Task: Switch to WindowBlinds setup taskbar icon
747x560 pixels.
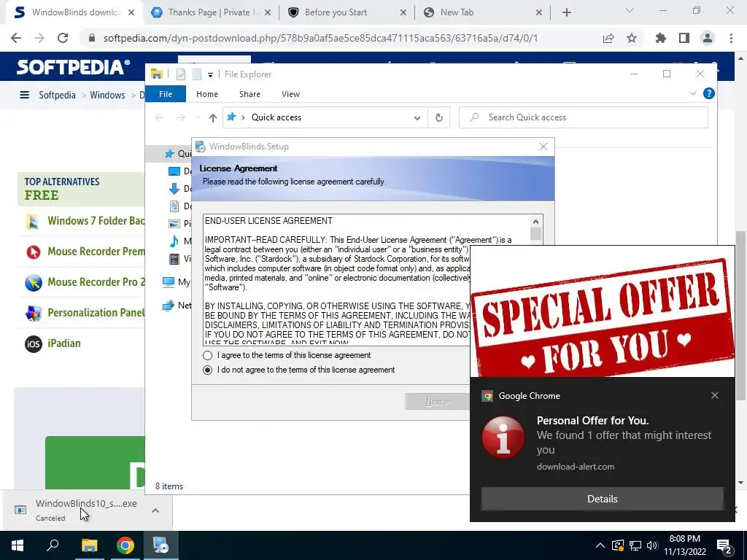Action: pyautogui.click(x=160, y=545)
